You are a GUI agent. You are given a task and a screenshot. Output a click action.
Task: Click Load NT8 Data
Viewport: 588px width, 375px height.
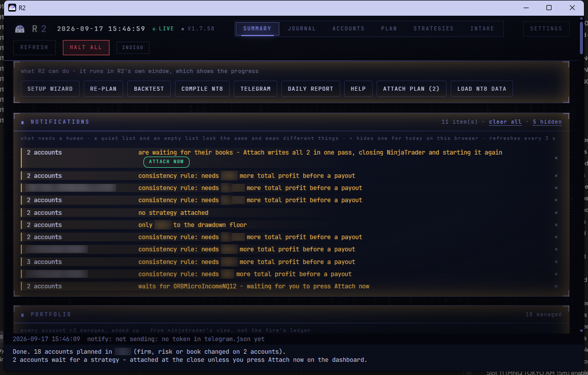pos(482,89)
